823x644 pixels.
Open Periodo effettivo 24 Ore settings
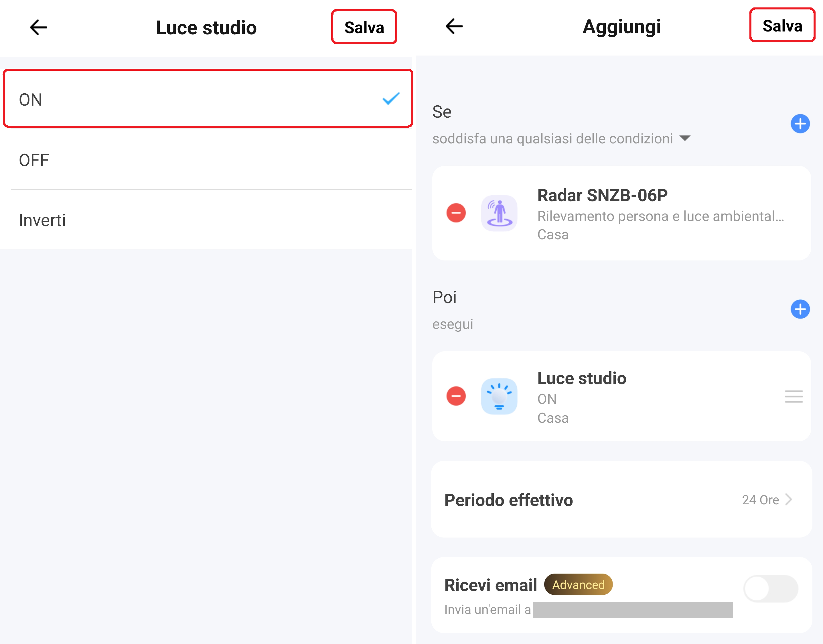(621, 499)
